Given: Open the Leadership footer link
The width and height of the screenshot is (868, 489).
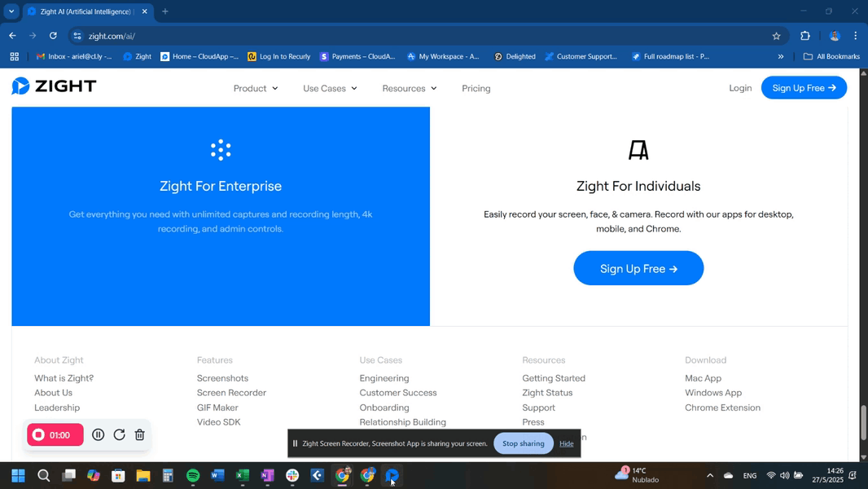Looking at the screenshot, I should tap(57, 407).
